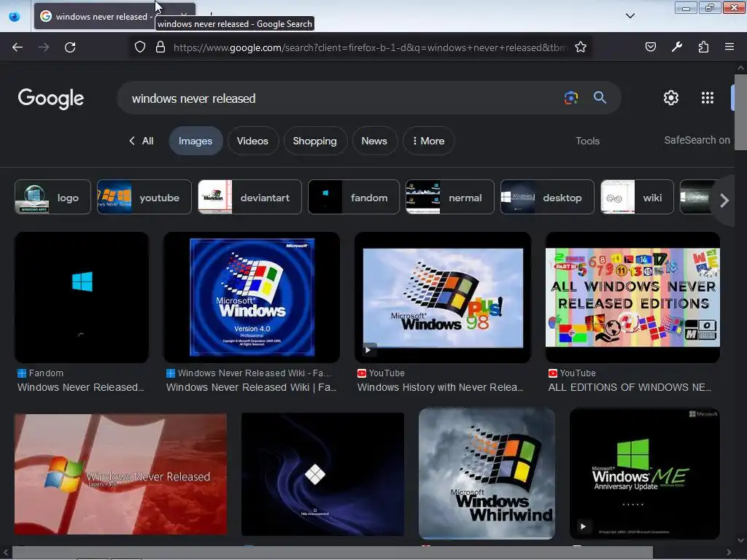View site security padlock info
This screenshot has height=560, width=747.
tap(160, 47)
